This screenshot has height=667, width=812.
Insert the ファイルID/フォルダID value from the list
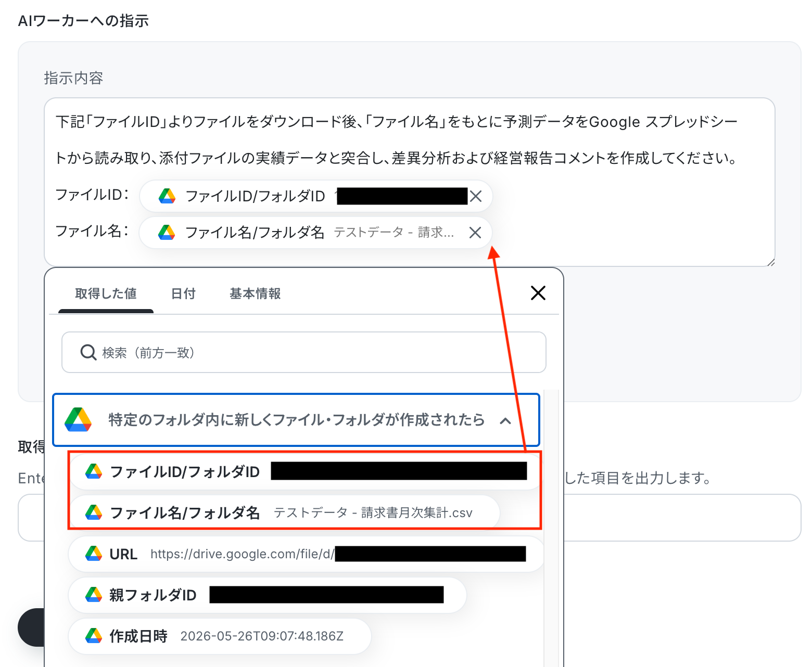point(306,471)
